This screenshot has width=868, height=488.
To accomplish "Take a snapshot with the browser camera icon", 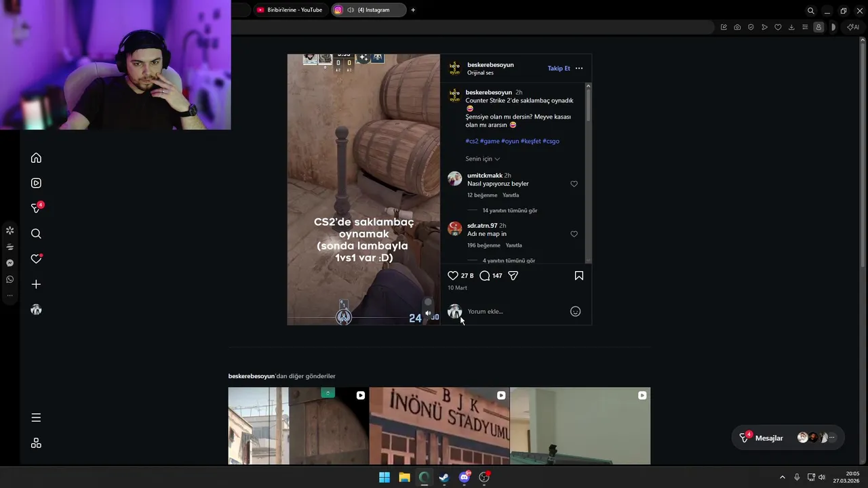I will click(737, 27).
